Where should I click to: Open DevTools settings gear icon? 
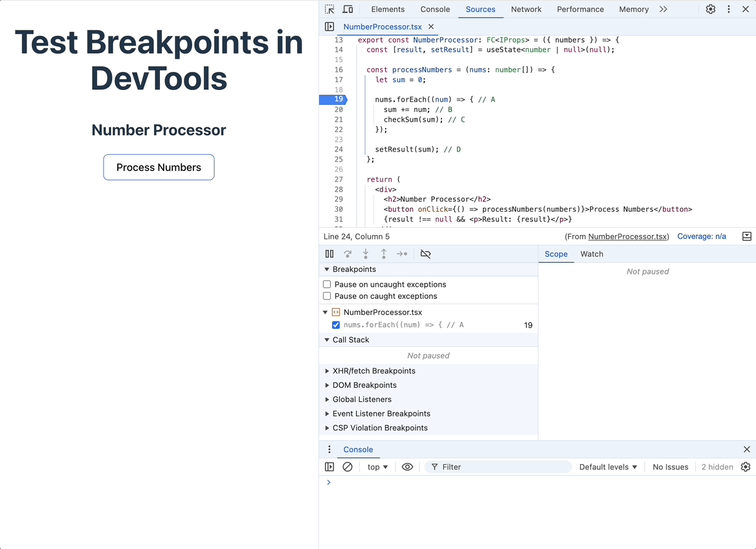711,9
